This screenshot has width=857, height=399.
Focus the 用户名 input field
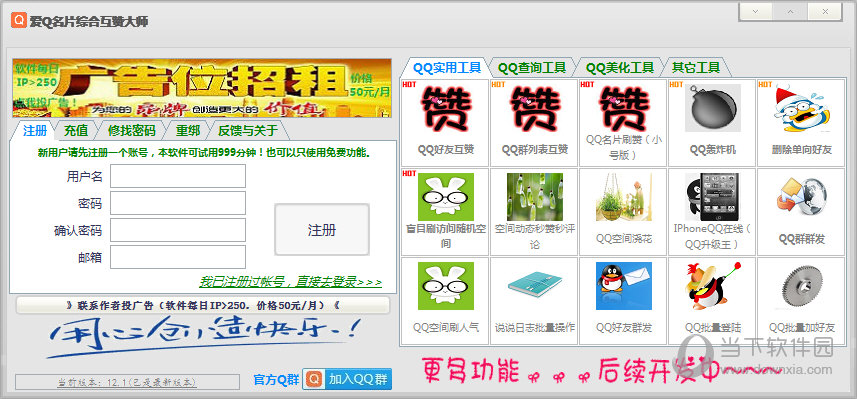tap(178, 176)
